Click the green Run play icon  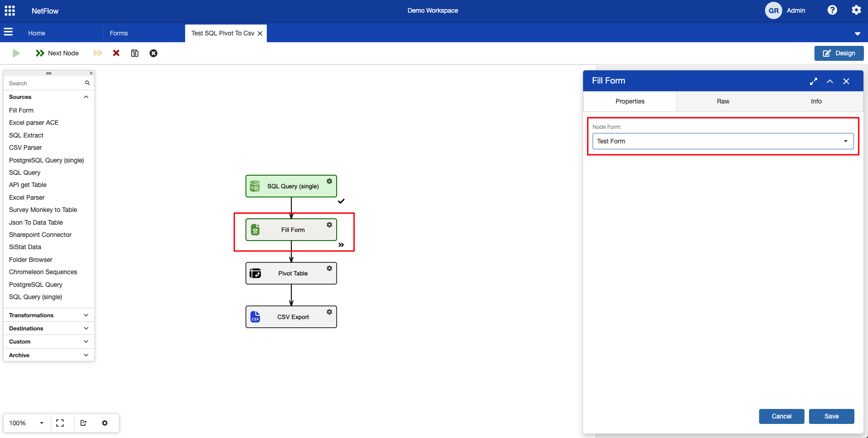[16, 53]
